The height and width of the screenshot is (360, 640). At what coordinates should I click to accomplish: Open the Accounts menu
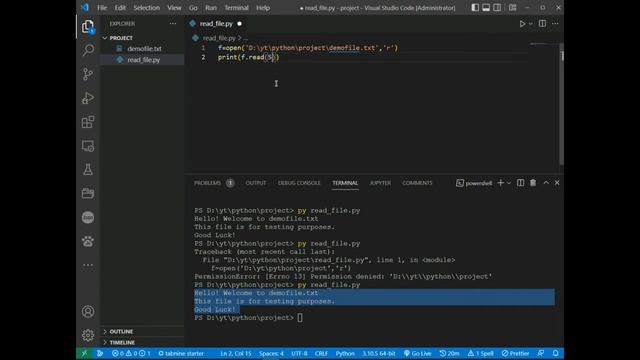click(x=88, y=311)
